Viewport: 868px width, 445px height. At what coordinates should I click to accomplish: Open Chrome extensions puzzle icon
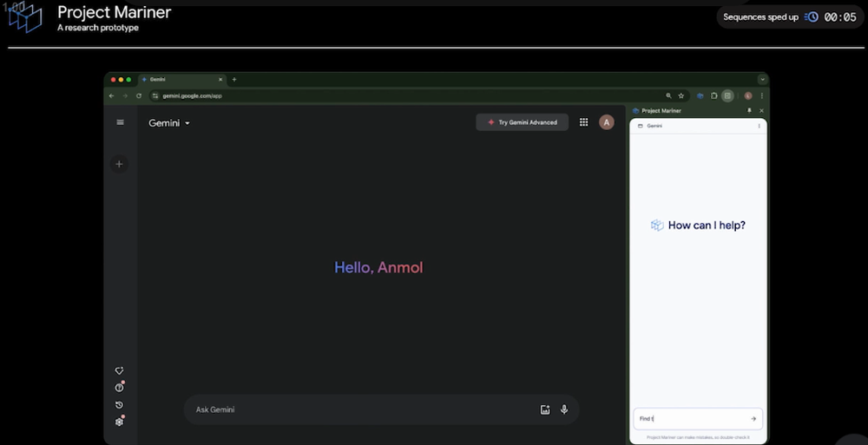tap(714, 95)
